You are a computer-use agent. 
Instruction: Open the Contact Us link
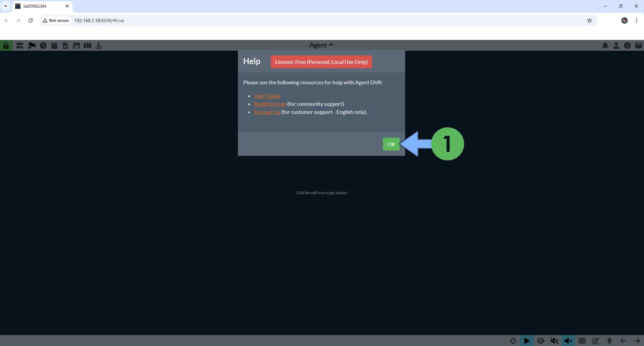(x=267, y=112)
